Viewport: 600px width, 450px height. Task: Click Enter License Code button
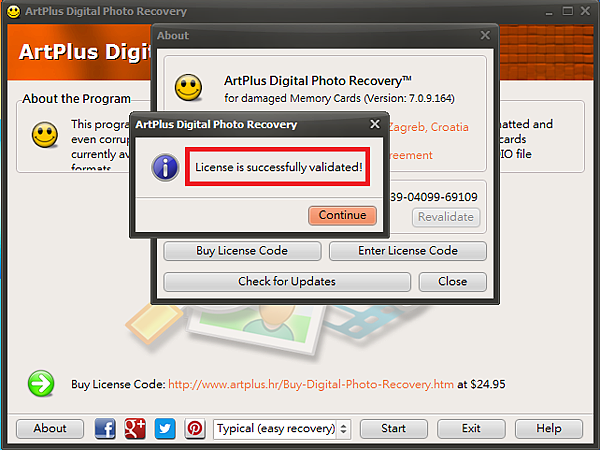[x=408, y=251]
